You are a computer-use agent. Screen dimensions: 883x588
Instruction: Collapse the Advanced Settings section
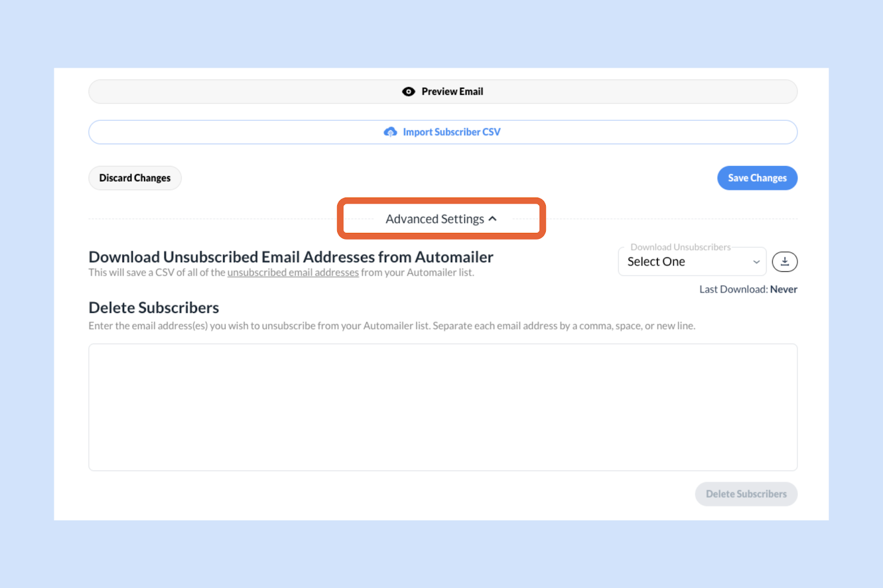[x=435, y=219]
